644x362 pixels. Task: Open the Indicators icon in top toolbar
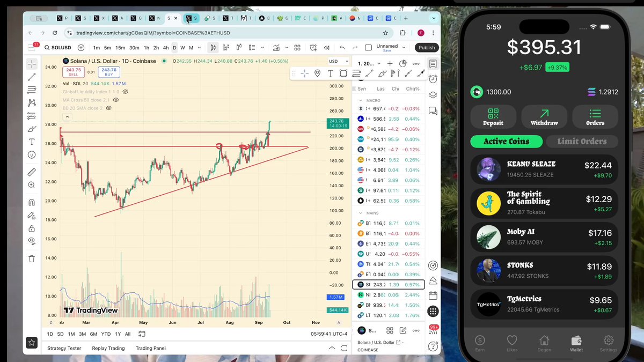click(x=276, y=48)
